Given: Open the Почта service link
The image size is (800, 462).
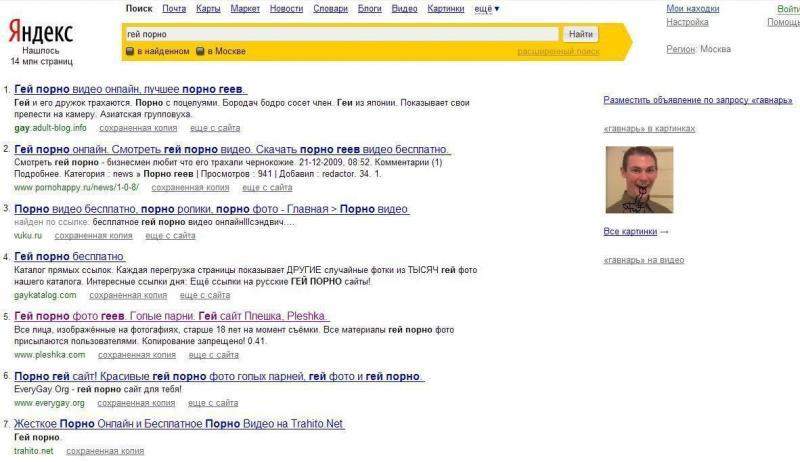Looking at the screenshot, I should 174,9.
